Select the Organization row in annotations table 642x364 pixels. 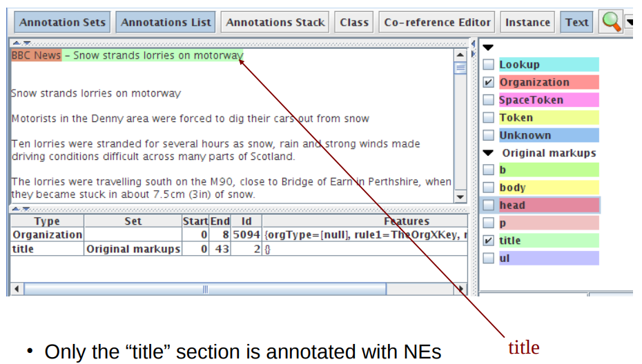[46, 234]
